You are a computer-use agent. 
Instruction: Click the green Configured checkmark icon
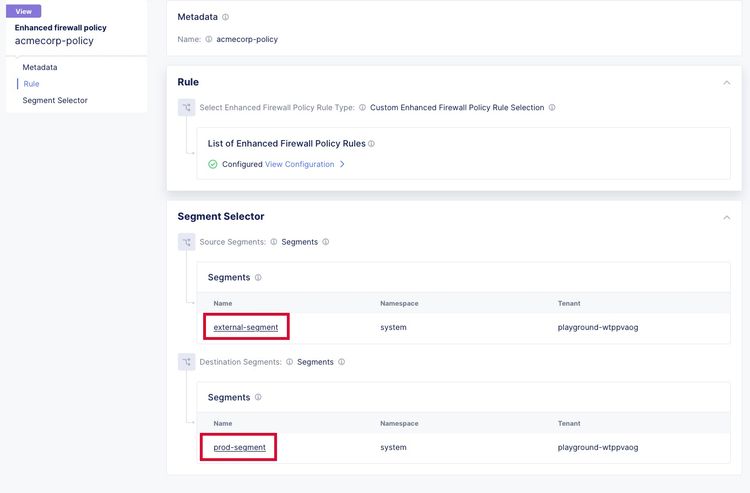click(213, 164)
